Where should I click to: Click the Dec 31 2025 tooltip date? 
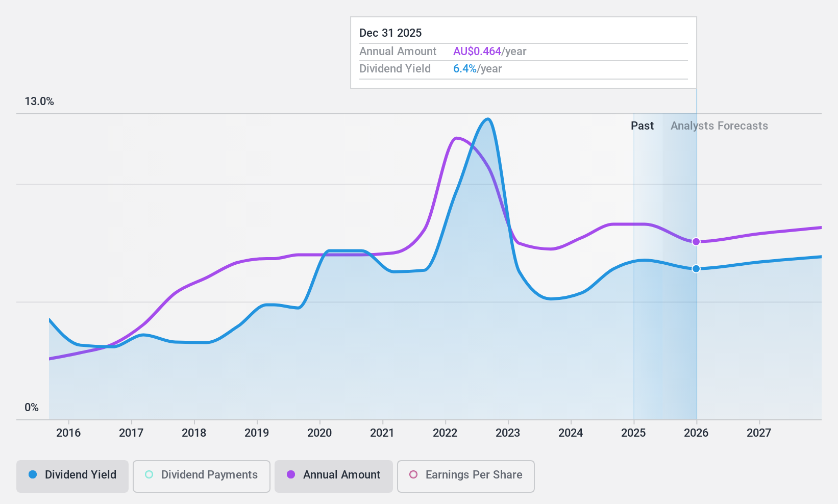pos(390,33)
